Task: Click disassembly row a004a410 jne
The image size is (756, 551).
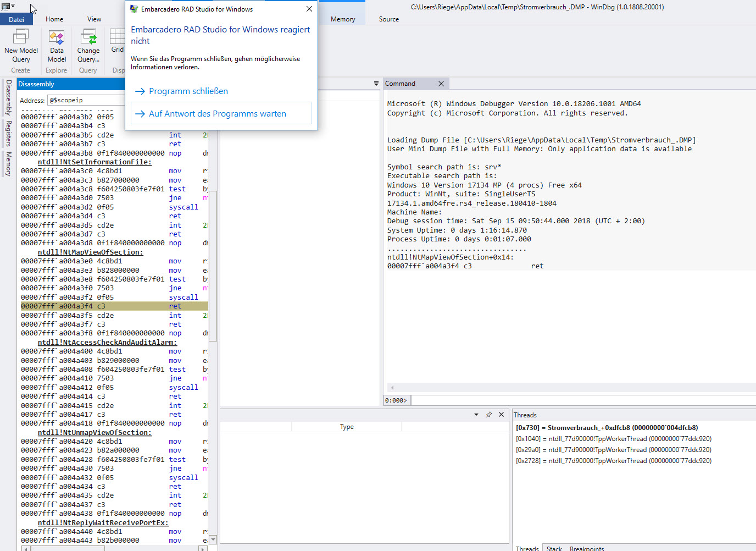Action: (114, 378)
